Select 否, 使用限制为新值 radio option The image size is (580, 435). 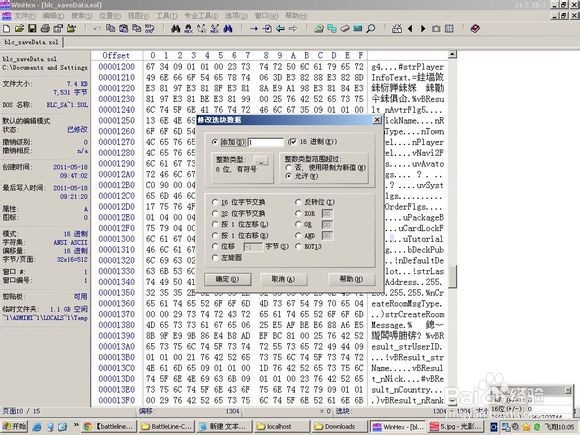tap(289, 168)
